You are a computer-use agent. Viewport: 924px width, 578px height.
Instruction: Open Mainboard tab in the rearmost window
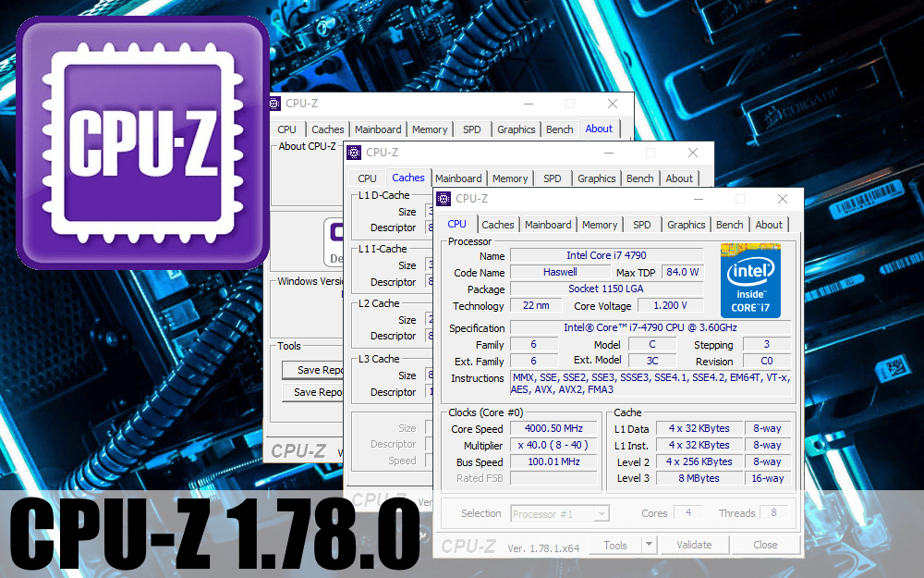(378, 129)
